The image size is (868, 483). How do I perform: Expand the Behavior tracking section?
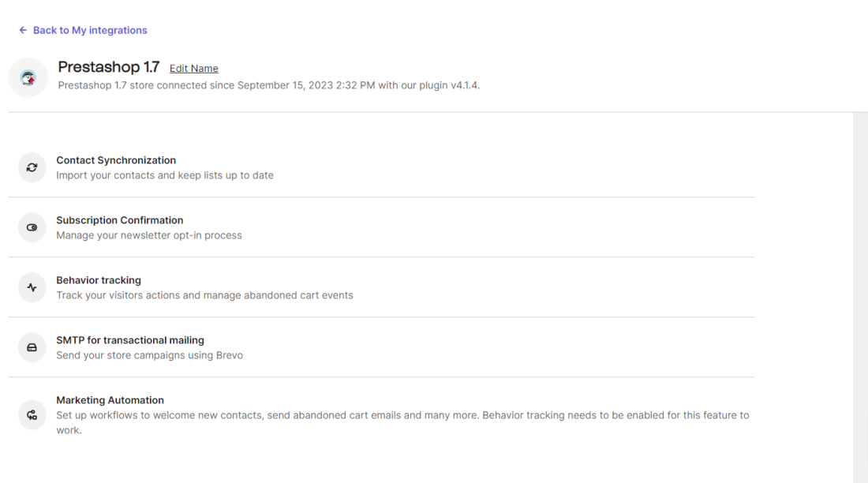(x=381, y=287)
